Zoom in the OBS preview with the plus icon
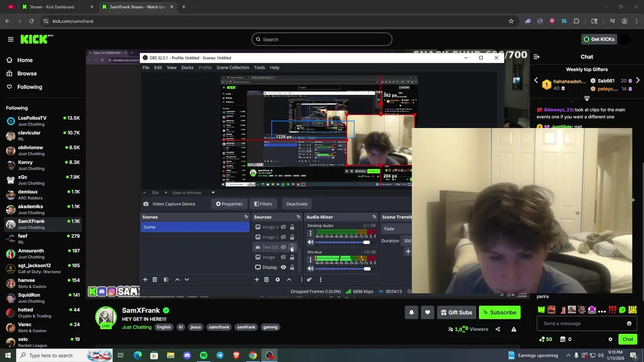Viewport: 644px width, 362px height. 166,193
